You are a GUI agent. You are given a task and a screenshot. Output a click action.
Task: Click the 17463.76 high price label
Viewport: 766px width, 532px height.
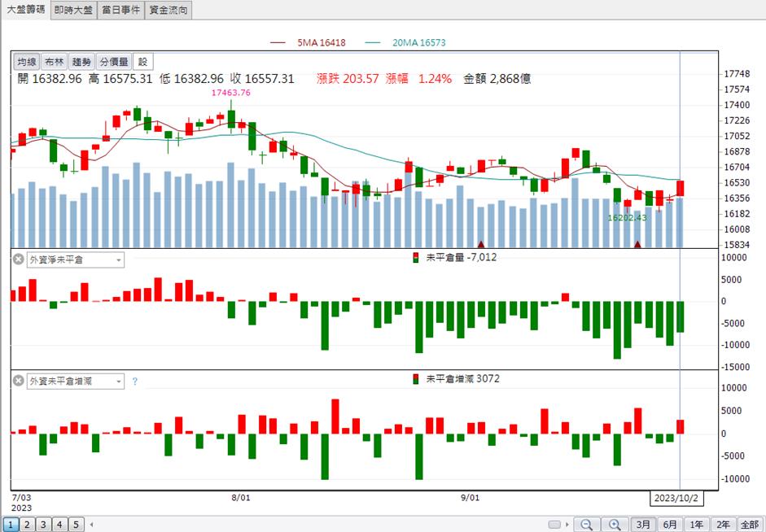point(230,92)
